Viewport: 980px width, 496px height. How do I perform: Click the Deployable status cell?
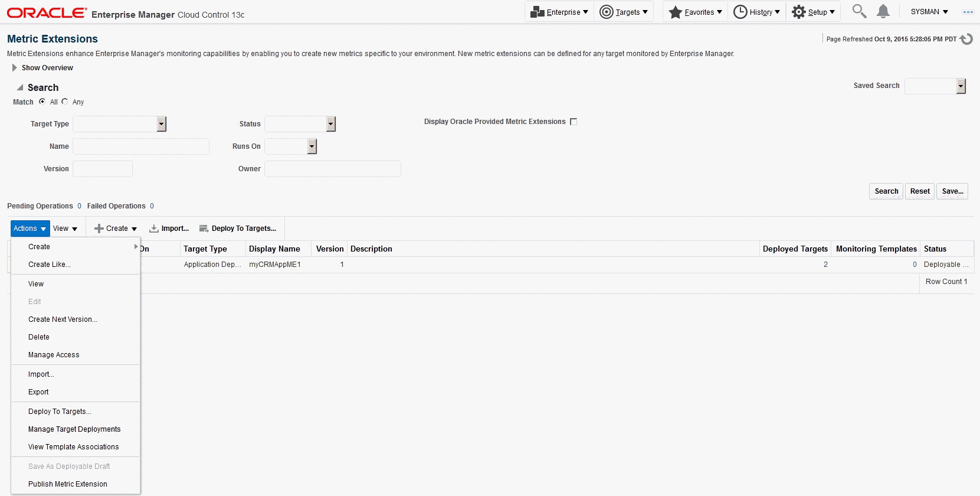(946, 265)
